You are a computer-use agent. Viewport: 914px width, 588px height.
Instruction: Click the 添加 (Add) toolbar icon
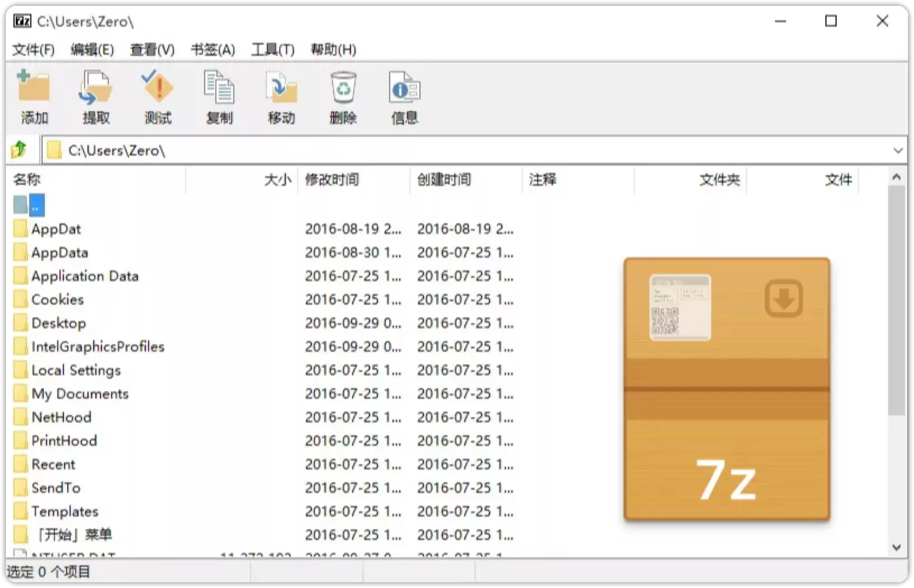[x=34, y=87]
